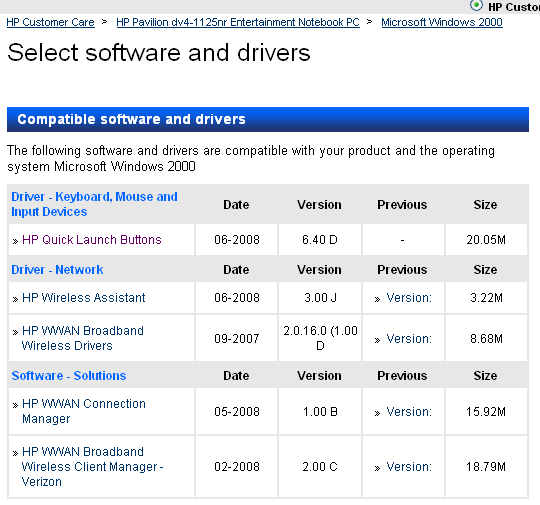Click Driver - Keyboard, Mouse and Input Devices heading
Image resolution: width=540 pixels, height=505 pixels.
coord(94,204)
